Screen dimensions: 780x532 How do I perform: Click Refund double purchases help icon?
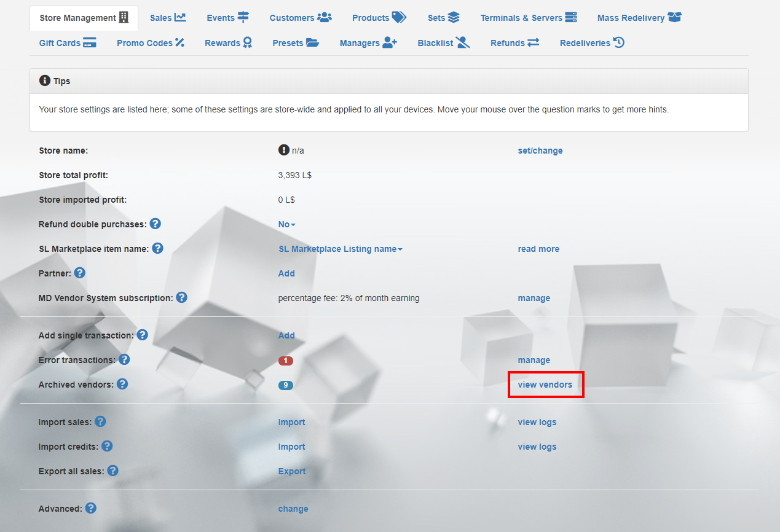tap(156, 224)
